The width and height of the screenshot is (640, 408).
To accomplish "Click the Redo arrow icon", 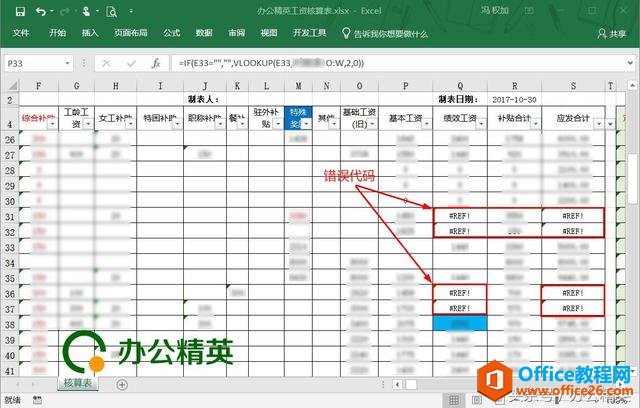I will (x=64, y=11).
